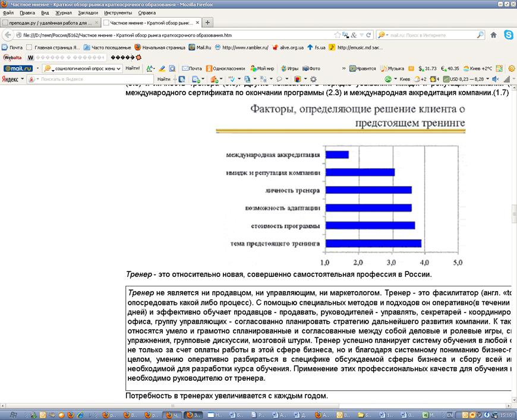
Task: Click the Yandex bar muted speaker icon
Action: (x=495, y=79)
